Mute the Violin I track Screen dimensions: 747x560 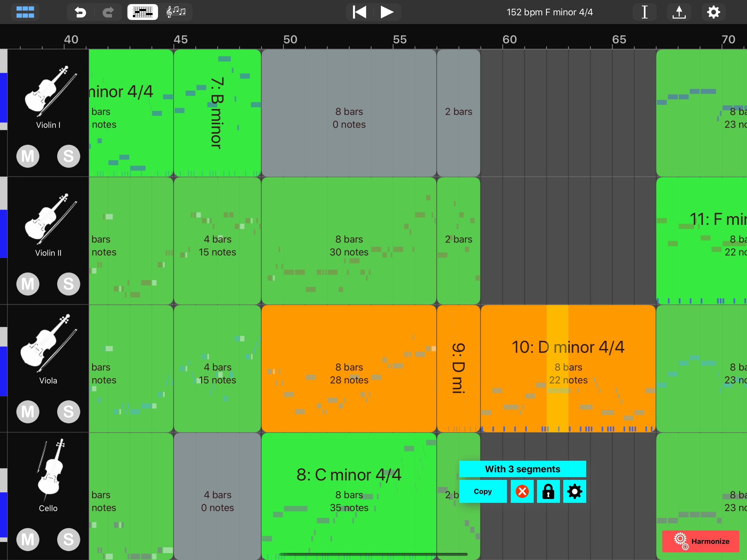tap(28, 156)
